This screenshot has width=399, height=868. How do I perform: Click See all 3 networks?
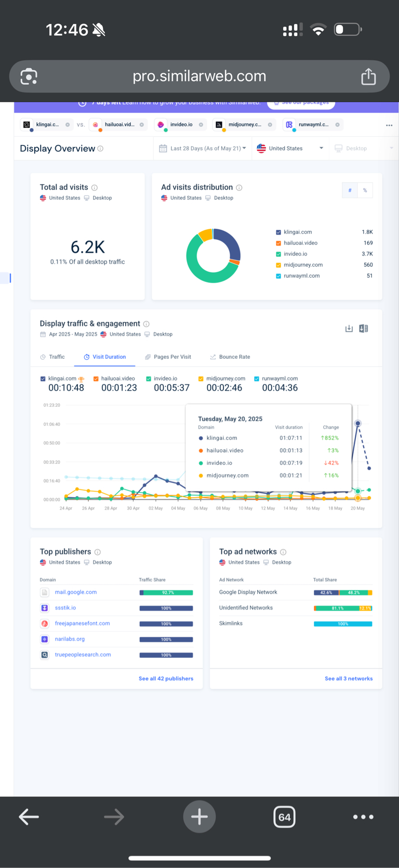click(349, 679)
